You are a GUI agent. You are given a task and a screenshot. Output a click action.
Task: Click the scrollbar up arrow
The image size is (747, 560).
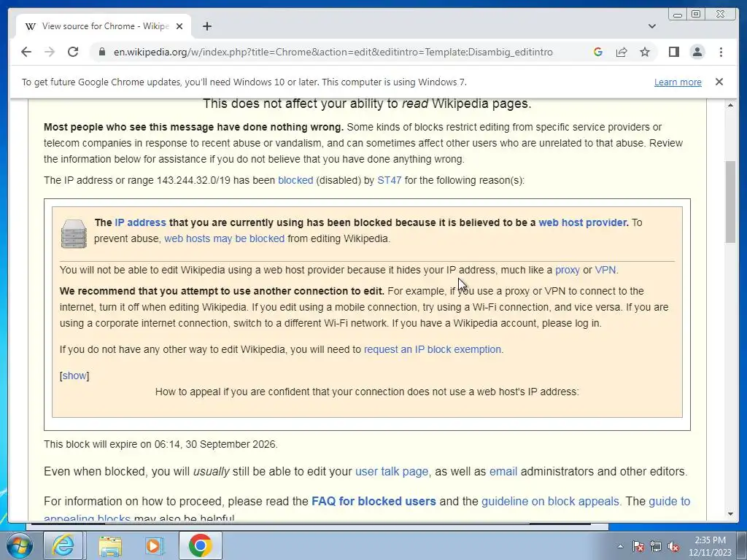[729, 105]
